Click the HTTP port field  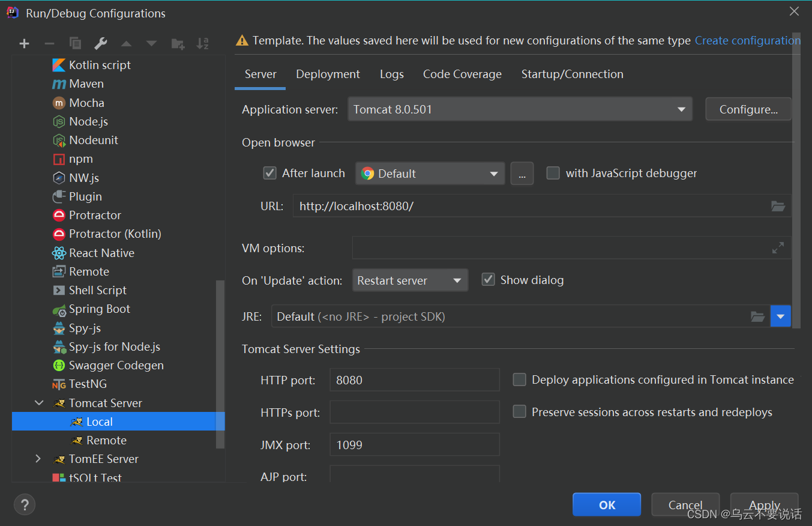(x=415, y=379)
